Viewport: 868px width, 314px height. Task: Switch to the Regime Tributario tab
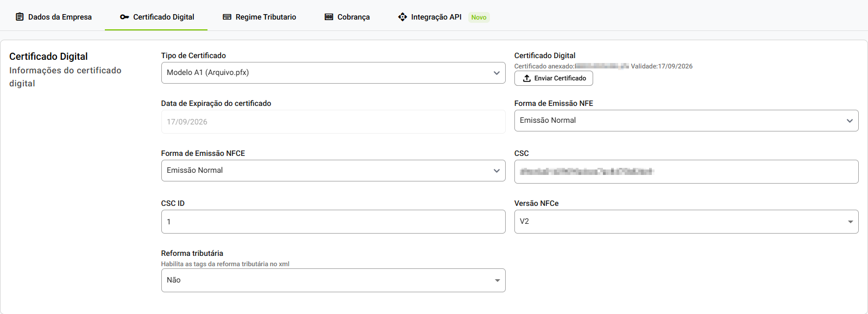pos(266,17)
